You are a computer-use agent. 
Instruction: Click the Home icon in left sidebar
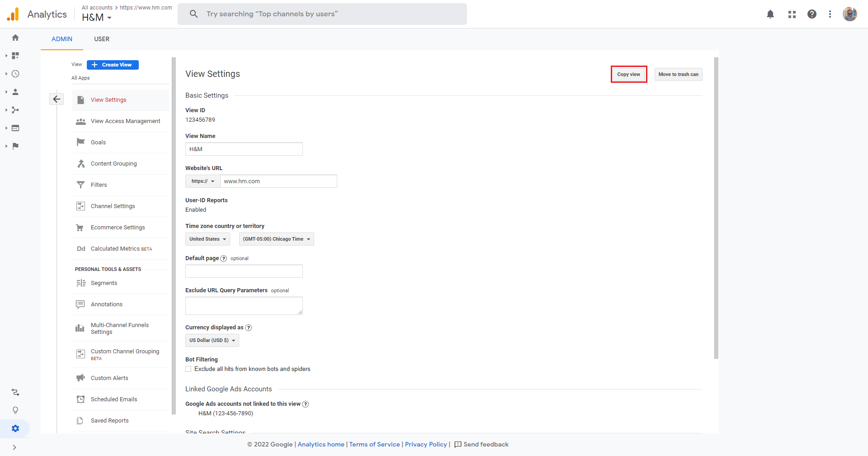click(15, 38)
